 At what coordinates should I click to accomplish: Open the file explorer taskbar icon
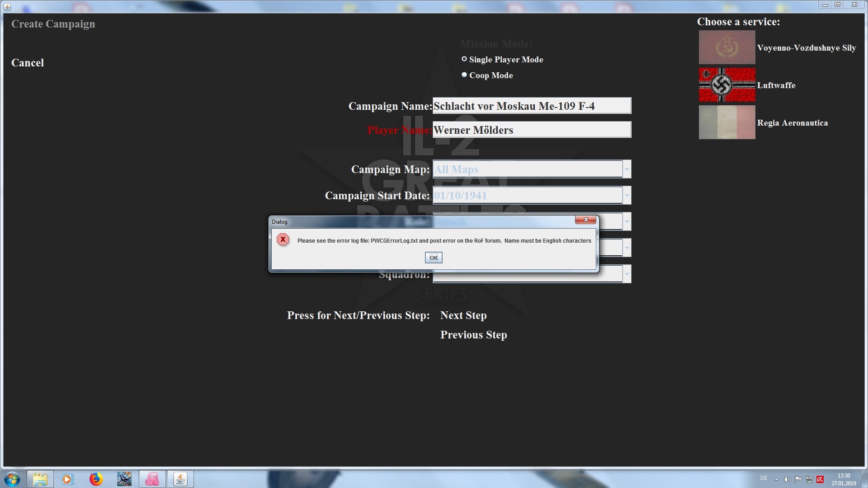point(40,479)
